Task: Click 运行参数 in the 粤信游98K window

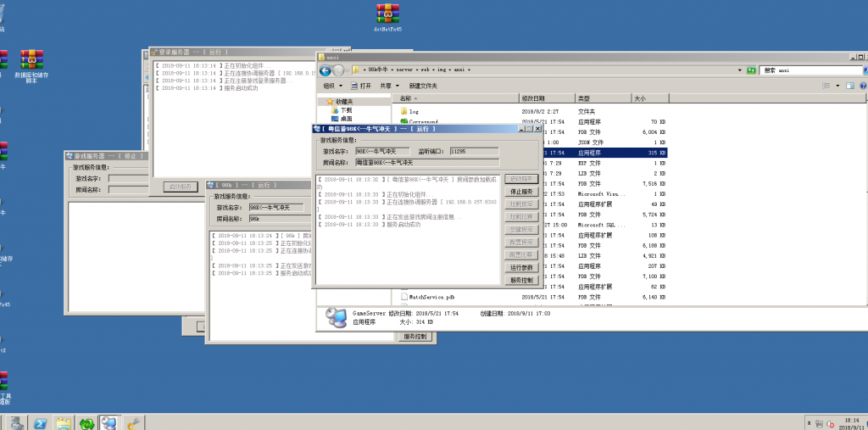Action: click(x=521, y=268)
